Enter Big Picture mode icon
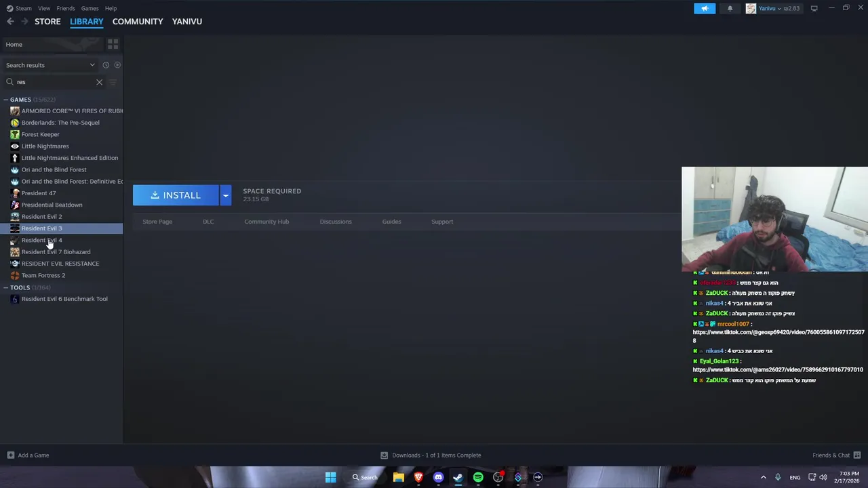868x488 pixels. [814, 8]
